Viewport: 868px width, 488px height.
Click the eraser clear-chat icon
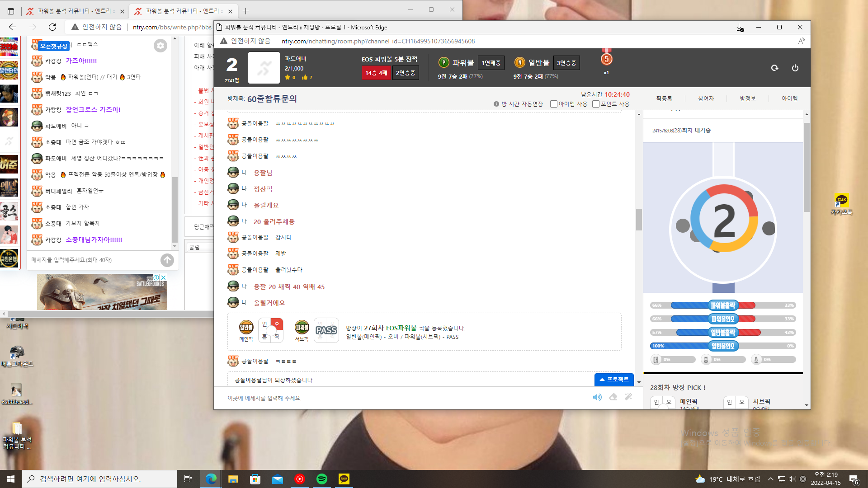tap(613, 397)
